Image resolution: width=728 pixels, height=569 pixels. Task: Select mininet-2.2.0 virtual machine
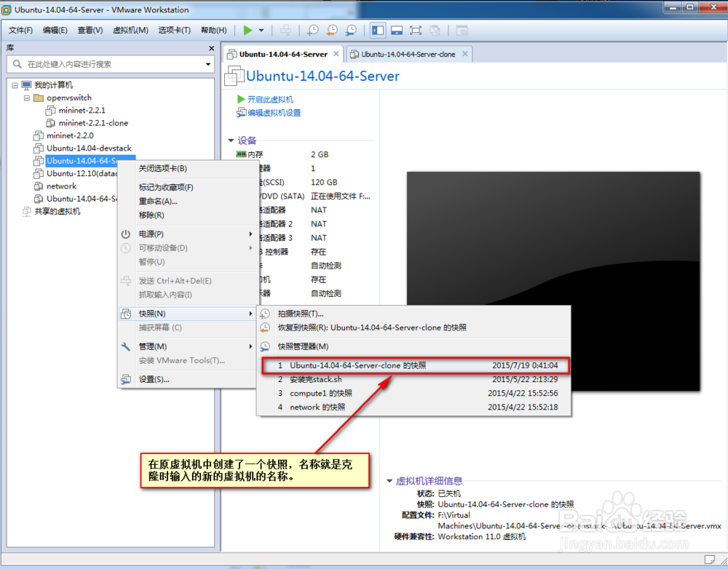pyautogui.click(x=70, y=135)
